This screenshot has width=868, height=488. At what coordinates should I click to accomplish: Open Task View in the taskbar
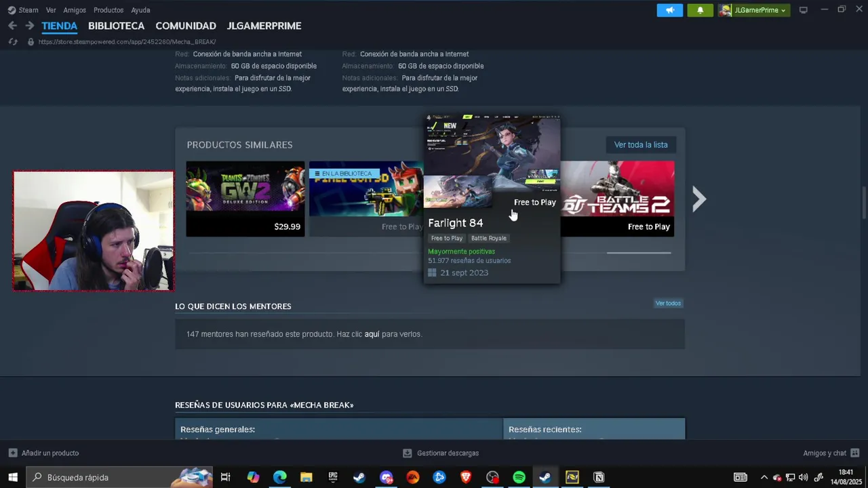(x=226, y=477)
